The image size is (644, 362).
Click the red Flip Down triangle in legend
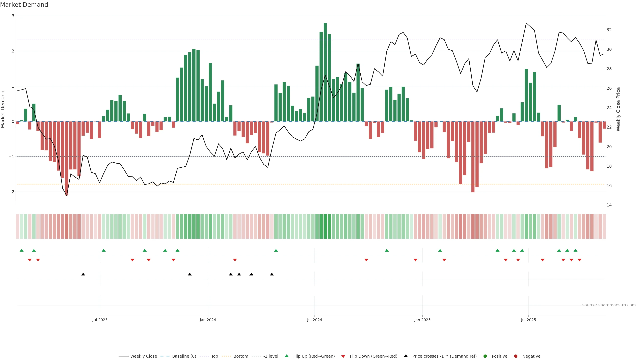tap(343, 356)
